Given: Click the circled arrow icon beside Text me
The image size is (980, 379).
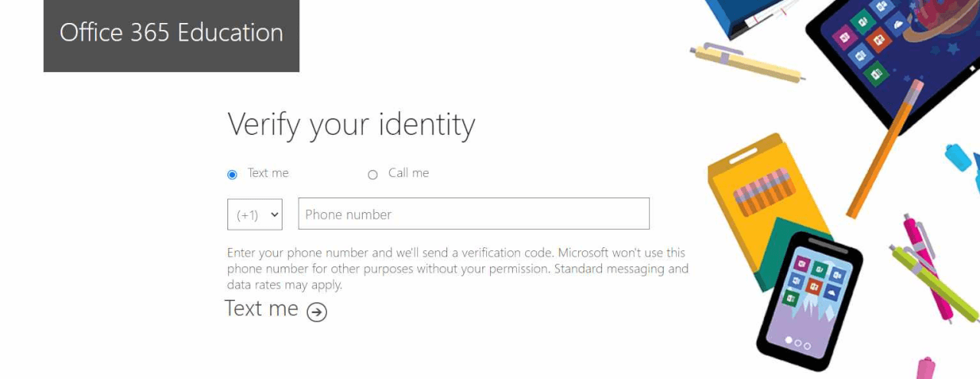Looking at the screenshot, I should [317, 312].
